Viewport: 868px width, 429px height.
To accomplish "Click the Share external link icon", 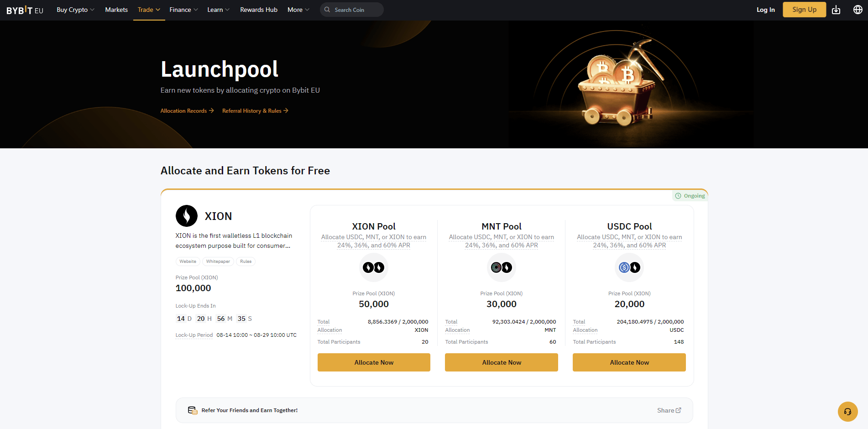I will coord(679,410).
